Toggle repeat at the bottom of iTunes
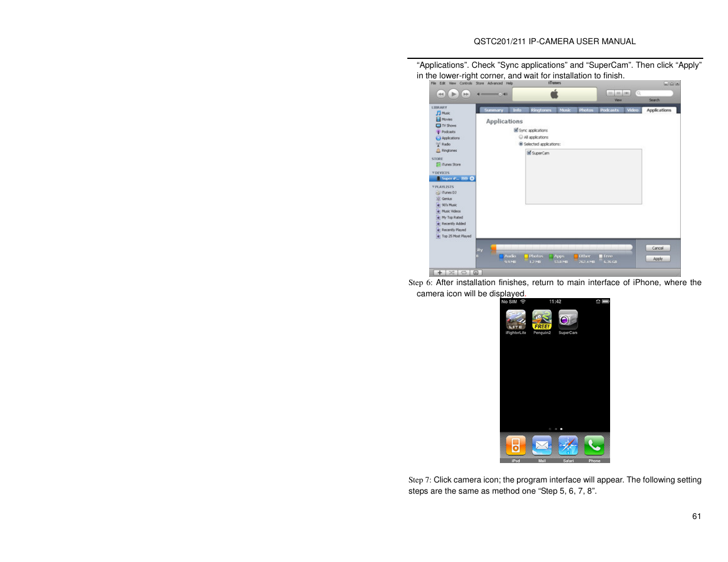 [x=464, y=273]
